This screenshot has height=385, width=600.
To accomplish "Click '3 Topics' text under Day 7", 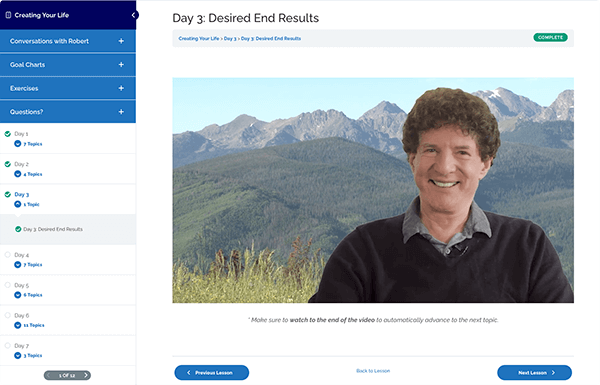I will tap(33, 356).
